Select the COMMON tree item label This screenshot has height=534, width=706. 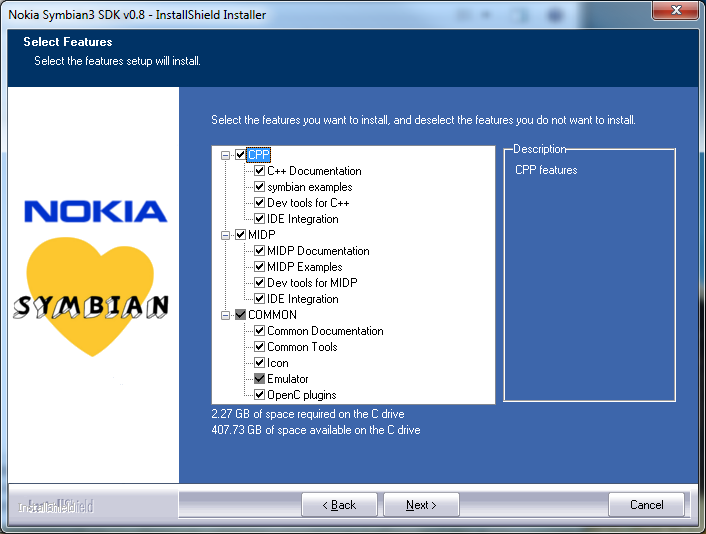[x=272, y=315]
